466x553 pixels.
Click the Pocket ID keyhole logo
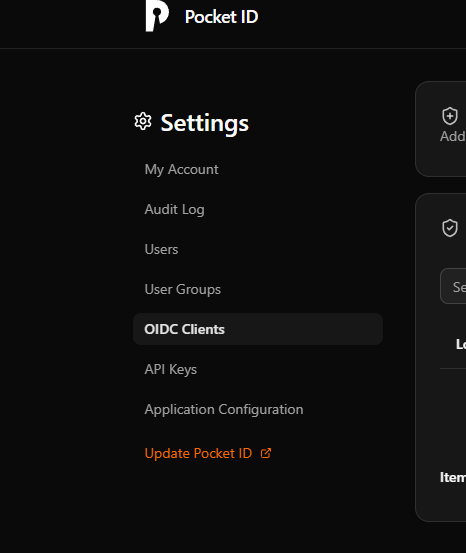[x=157, y=16]
